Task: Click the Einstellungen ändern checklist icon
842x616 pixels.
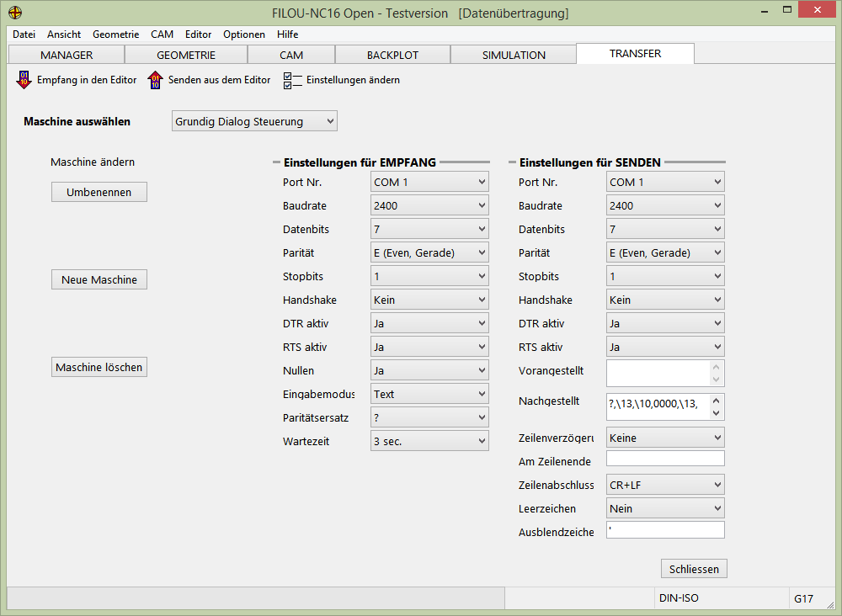Action: point(293,81)
